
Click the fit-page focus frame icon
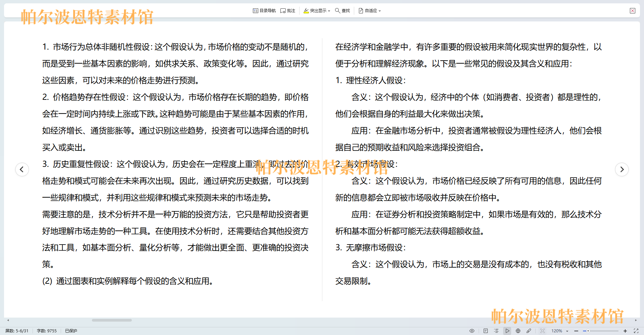[x=542, y=331]
